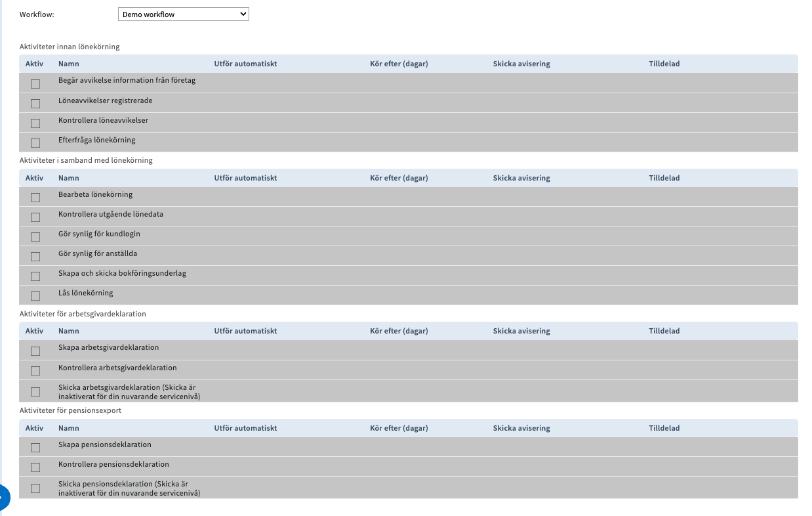Enable the 'Kontrollera pensionsdeklaration' checkbox
Screen dimensions: 812x516
35,467
